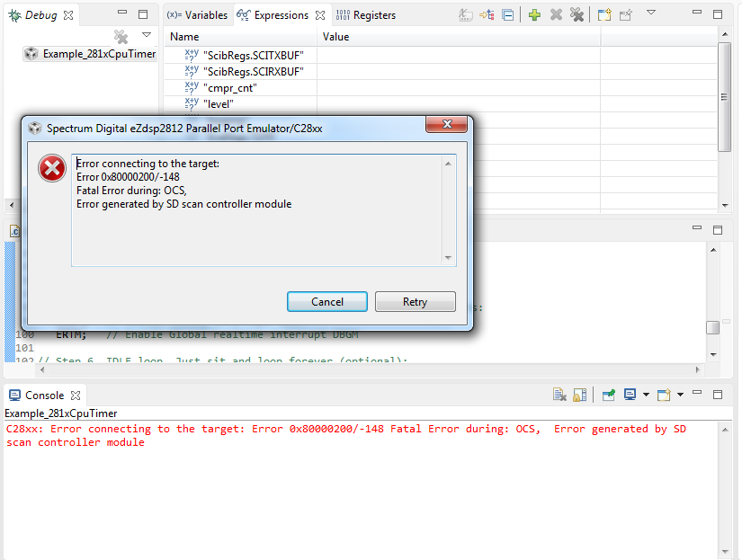Click the Display Selected Console icon
Viewport: 742px width, 560px height.
[630, 395]
